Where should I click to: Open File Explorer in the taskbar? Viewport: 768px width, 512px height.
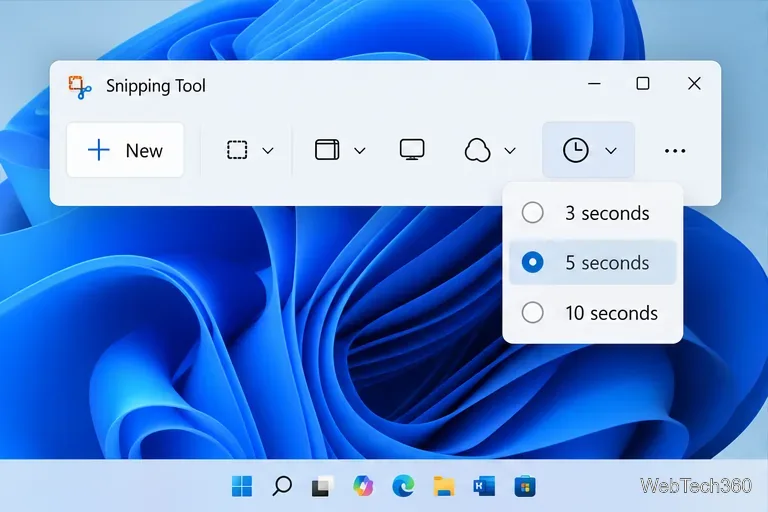pos(444,486)
